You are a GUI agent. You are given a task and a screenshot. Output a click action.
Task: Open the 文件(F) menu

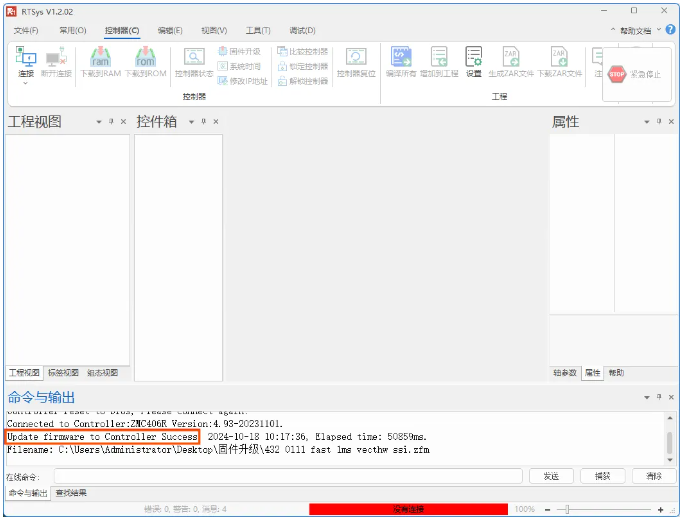pyautogui.click(x=26, y=30)
